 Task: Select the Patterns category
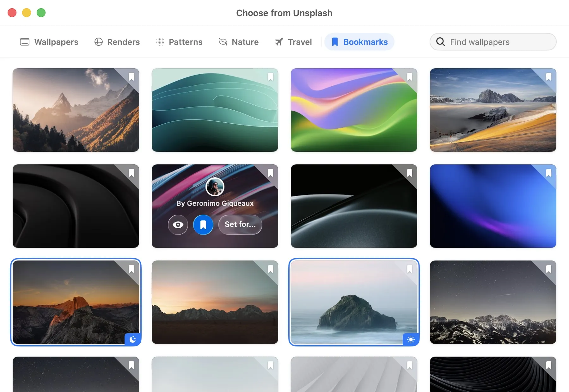[x=179, y=42]
